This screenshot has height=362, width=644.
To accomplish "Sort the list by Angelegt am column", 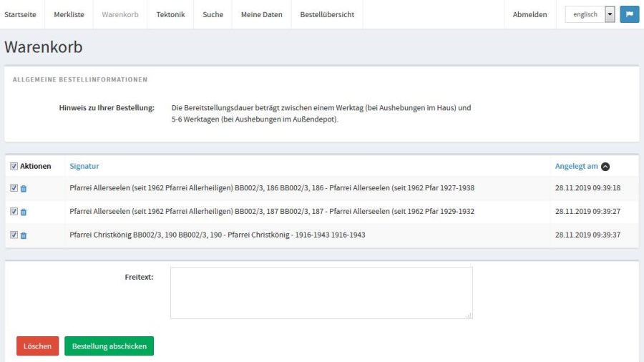I will pyautogui.click(x=576, y=167).
